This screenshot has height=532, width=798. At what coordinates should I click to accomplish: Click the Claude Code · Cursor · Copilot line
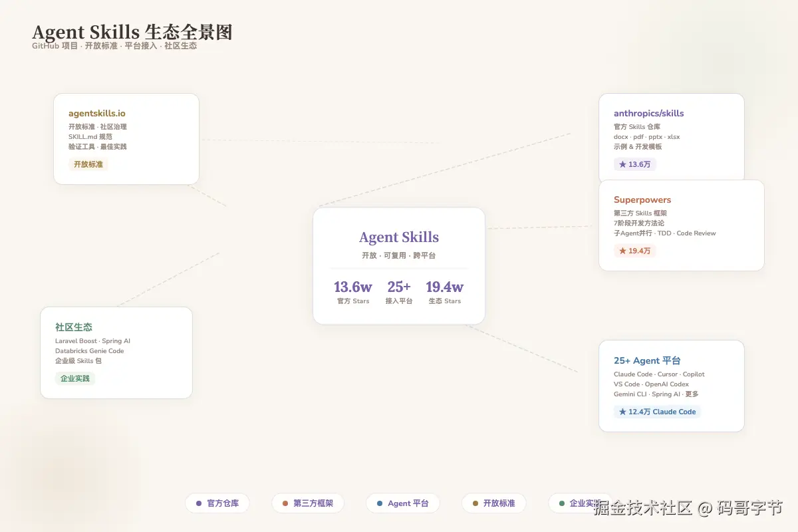(x=659, y=374)
